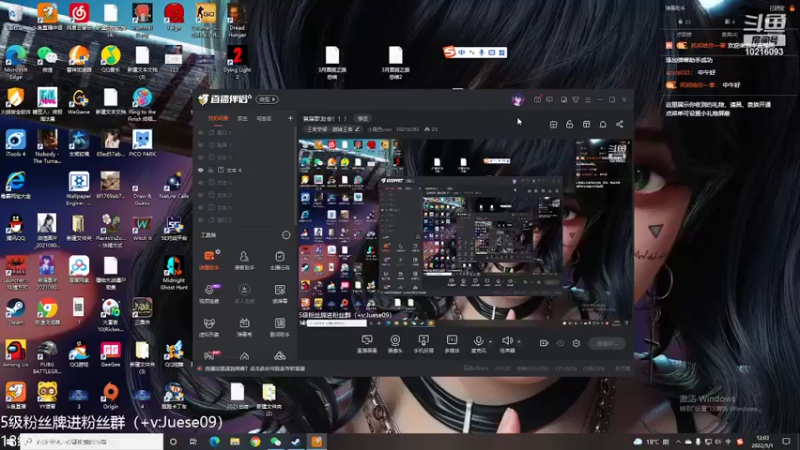
Task: Toggle visibility eye of bottom source row
Action: [201, 220]
